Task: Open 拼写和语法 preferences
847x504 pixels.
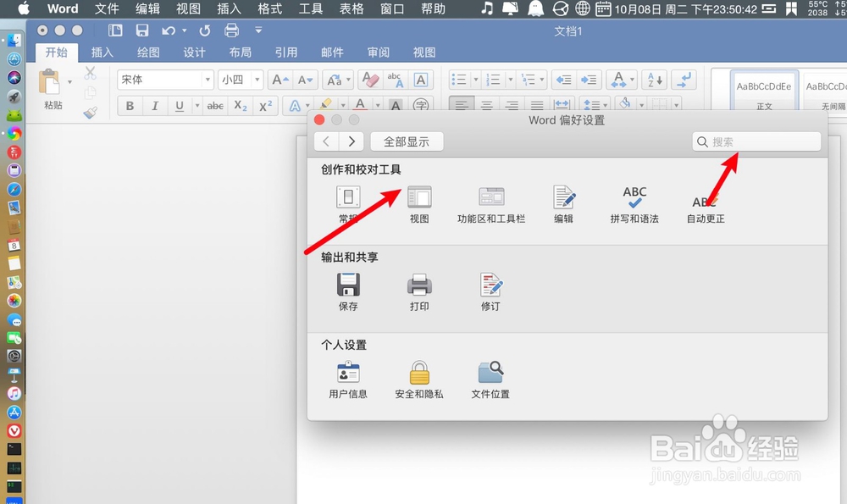Action: (634, 203)
